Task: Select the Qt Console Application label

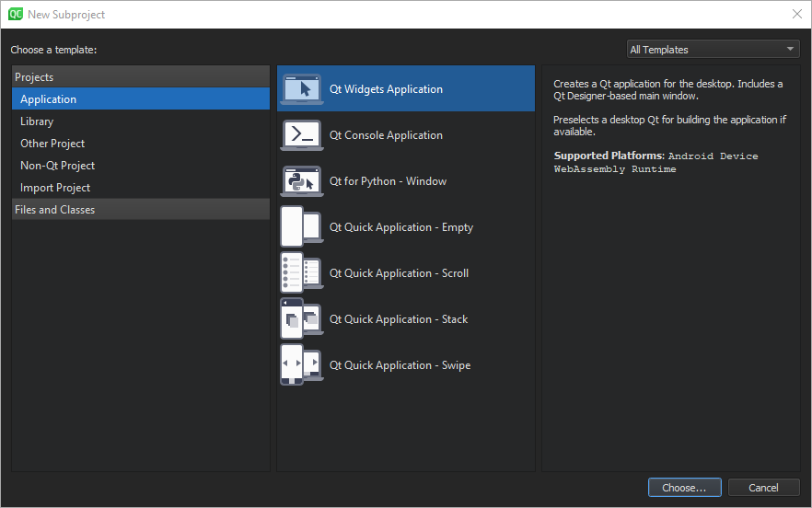Action: coord(386,135)
